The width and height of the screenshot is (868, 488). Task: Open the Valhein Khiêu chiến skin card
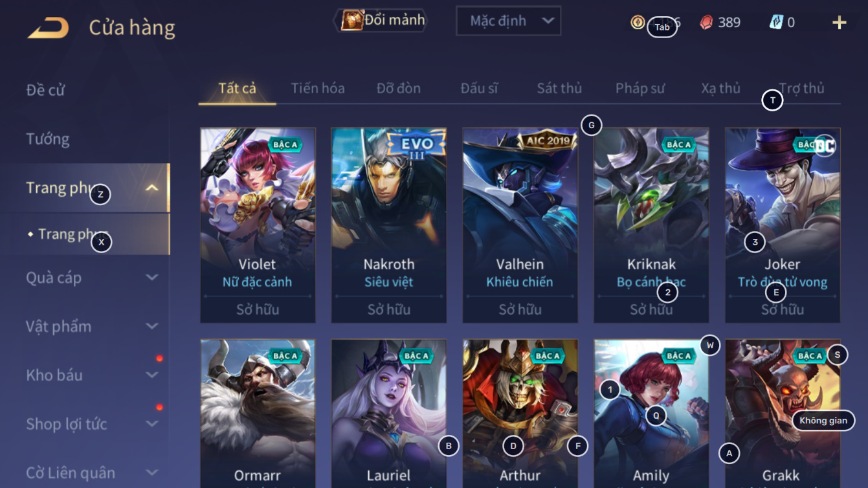click(x=520, y=225)
